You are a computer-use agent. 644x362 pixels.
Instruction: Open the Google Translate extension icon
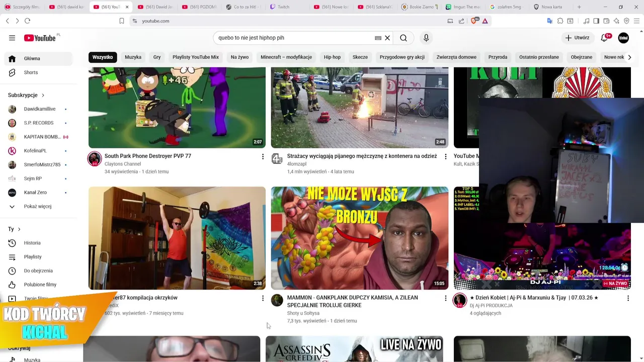pyautogui.click(x=550, y=21)
